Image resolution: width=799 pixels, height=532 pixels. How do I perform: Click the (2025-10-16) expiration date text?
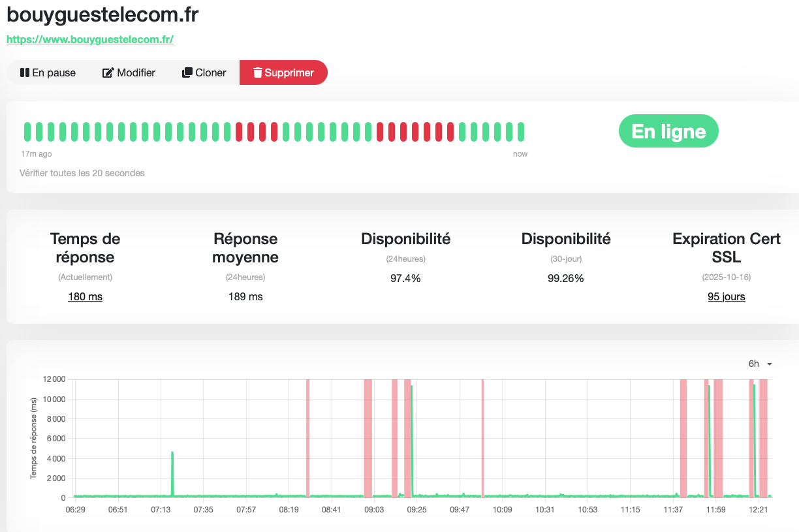(x=727, y=277)
